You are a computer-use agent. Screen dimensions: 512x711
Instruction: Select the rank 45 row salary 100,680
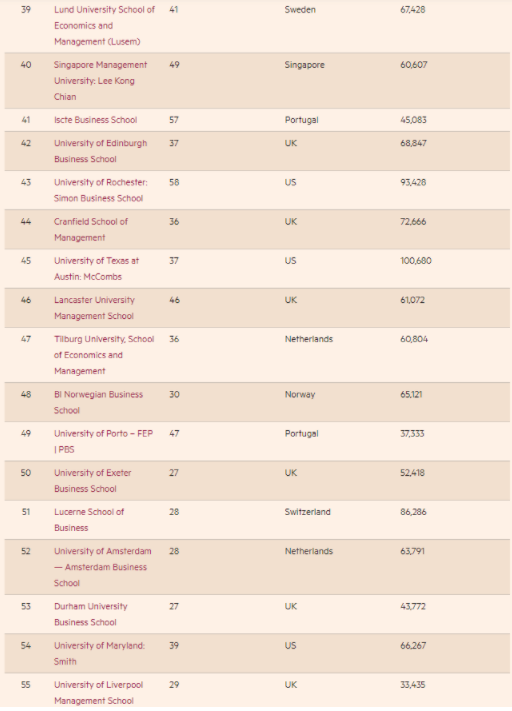(415, 261)
